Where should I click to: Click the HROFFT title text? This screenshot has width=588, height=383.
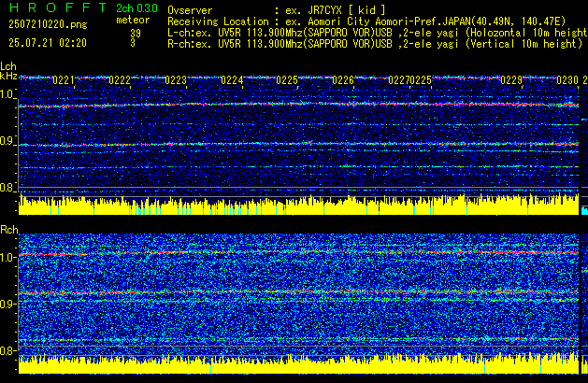(58, 7)
